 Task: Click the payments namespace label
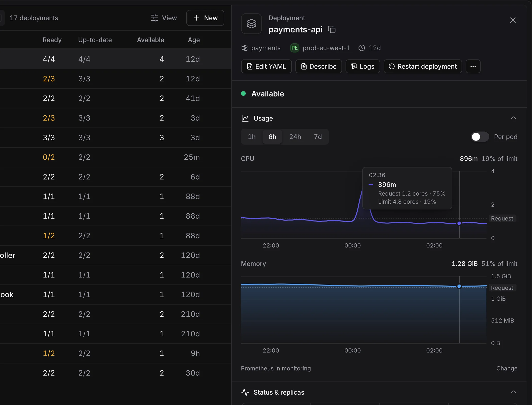tap(266, 48)
